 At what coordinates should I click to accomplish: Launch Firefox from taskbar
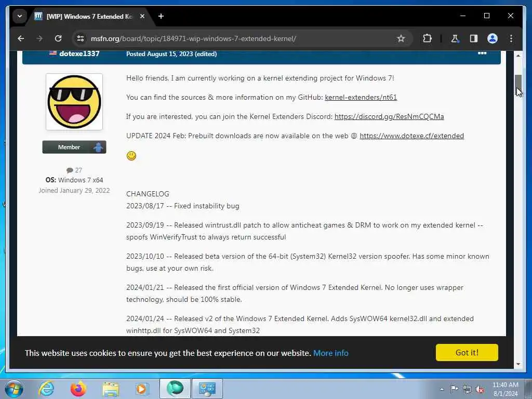78,389
